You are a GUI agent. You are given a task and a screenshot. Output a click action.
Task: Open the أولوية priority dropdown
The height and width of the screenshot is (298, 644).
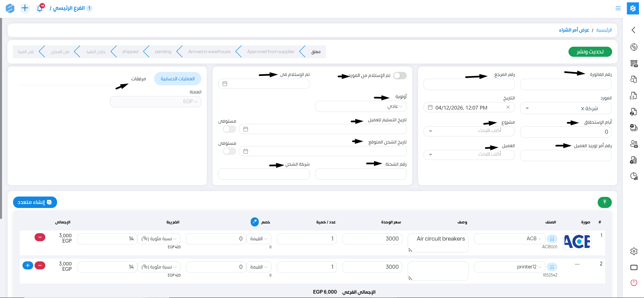[361, 107]
